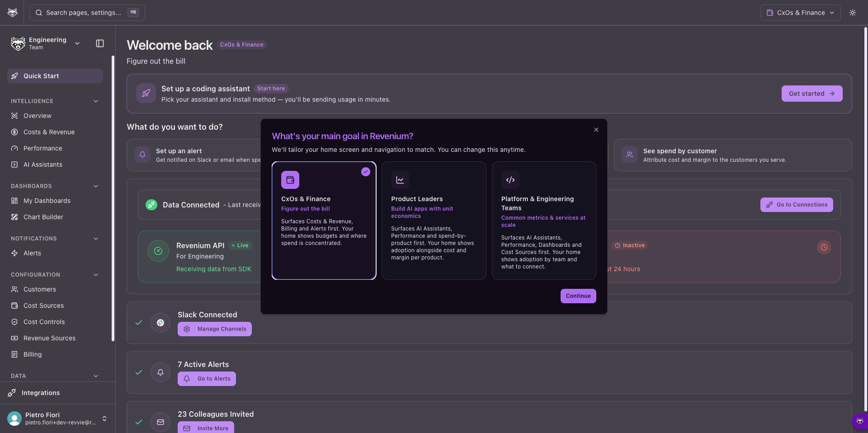Click the bell icon on Set up an alert card

pos(142,155)
